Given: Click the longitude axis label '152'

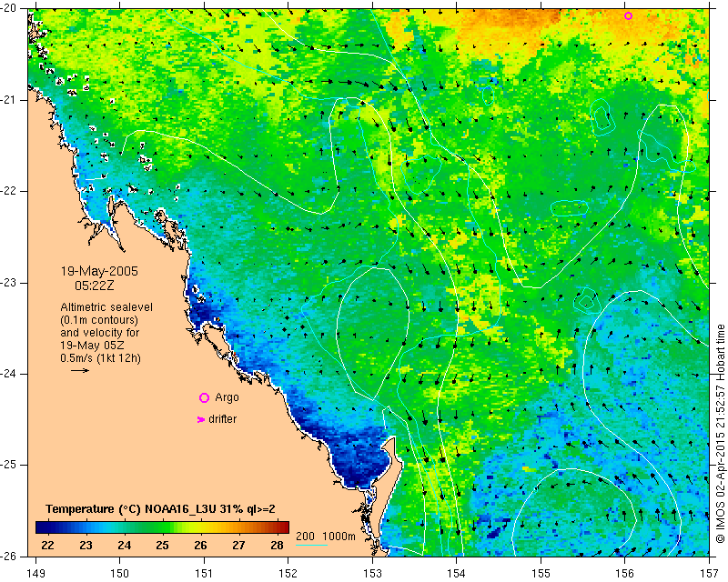Looking at the screenshot, I should pyautogui.click(x=288, y=573).
